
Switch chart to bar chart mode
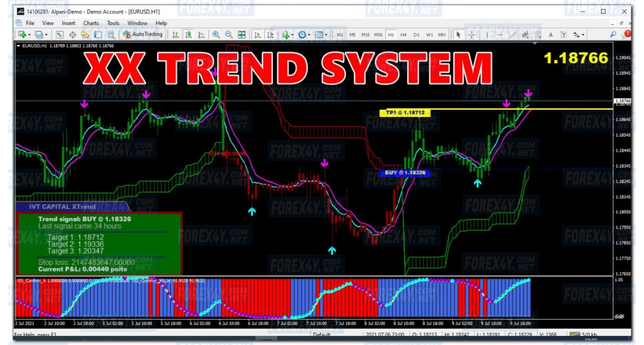(176, 34)
